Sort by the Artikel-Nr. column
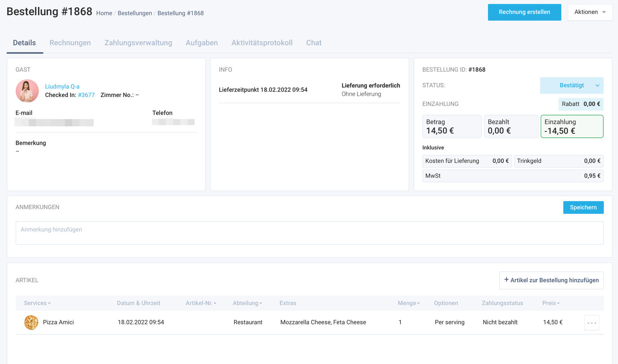The width and height of the screenshot is (618, 364). [x=201, y=303]
